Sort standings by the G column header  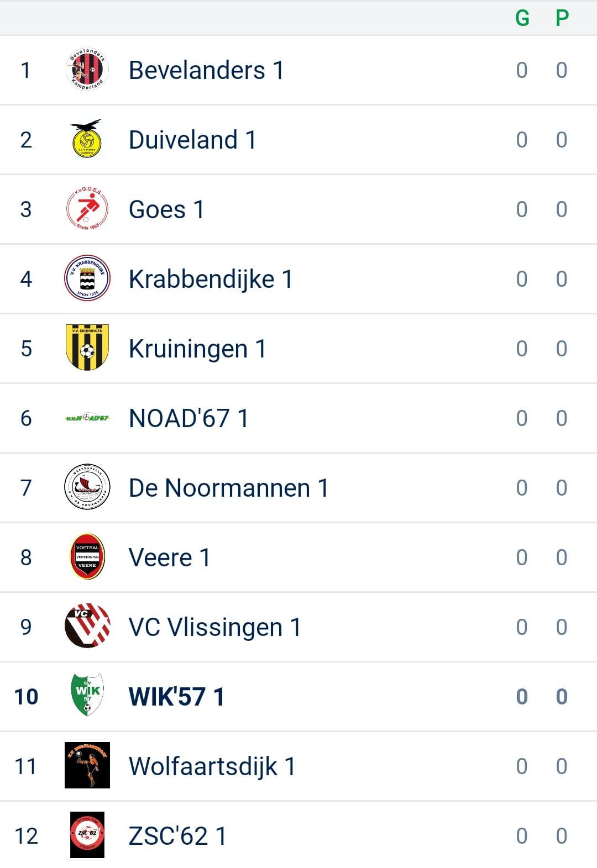coord(522,18)
